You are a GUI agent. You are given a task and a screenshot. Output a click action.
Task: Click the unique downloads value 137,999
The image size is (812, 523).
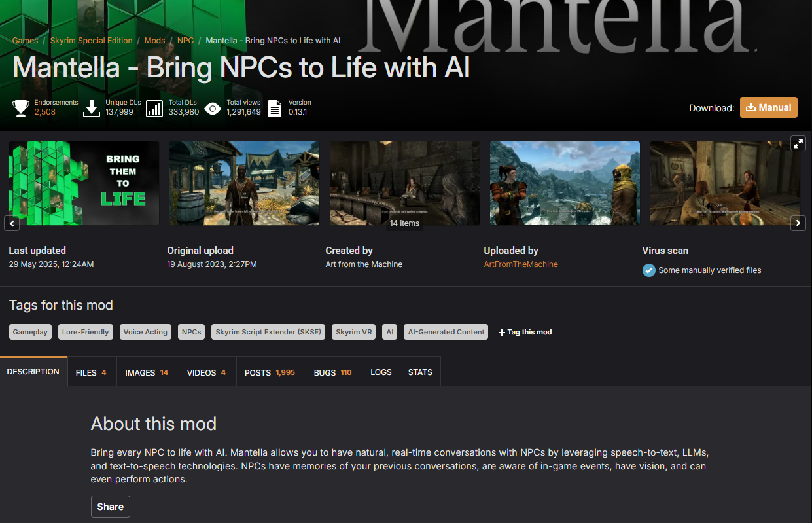point(119,112)
